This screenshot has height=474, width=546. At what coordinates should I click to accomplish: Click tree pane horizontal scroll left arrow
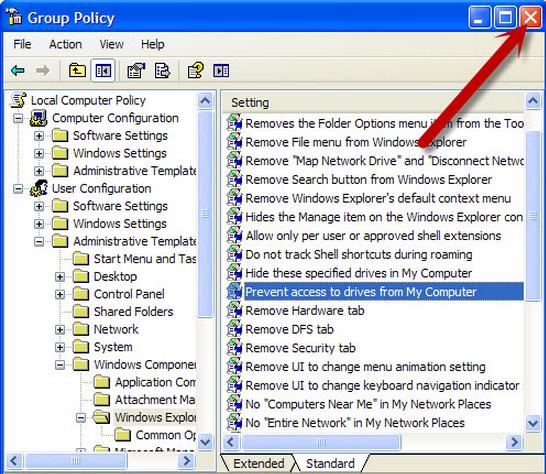pos(14,461)
